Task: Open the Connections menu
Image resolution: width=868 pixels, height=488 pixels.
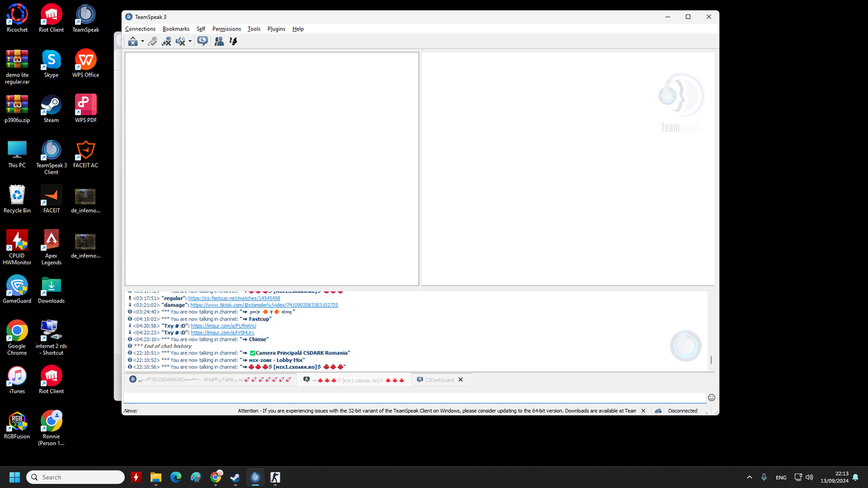Action: (140, 29)
